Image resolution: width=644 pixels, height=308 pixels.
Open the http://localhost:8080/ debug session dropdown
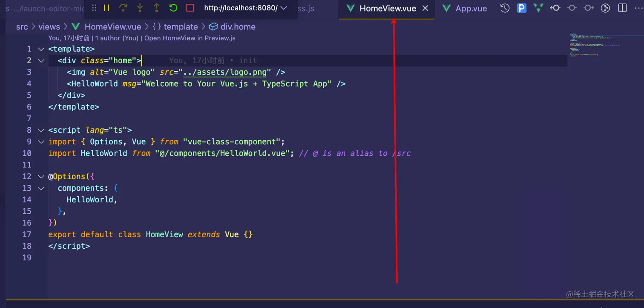[246, 8]
